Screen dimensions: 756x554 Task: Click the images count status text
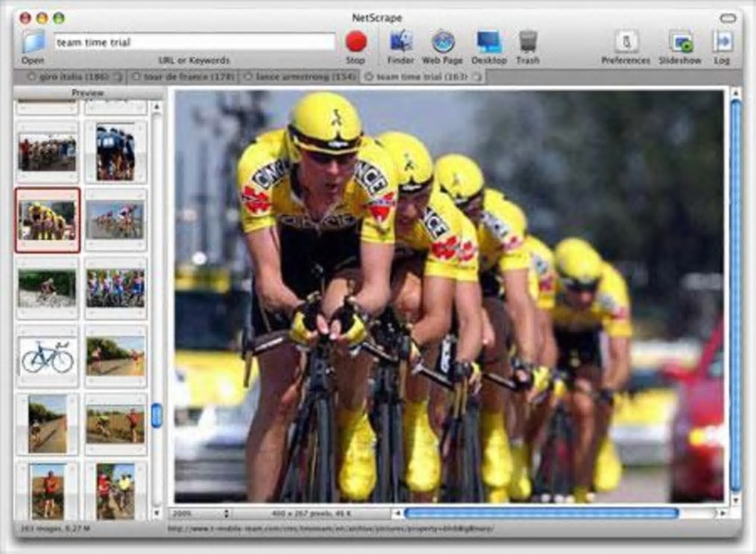(x=55, y=529)
